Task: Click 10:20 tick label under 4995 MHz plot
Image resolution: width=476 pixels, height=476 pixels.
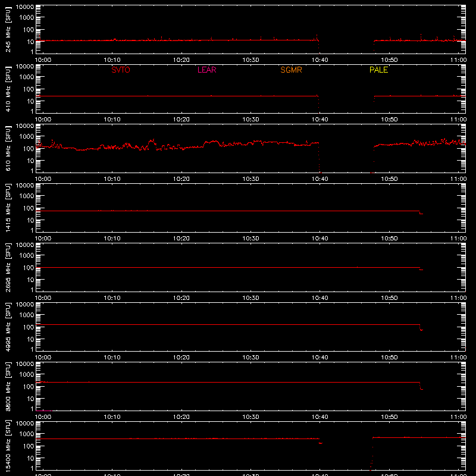Action: pos(181,358)
